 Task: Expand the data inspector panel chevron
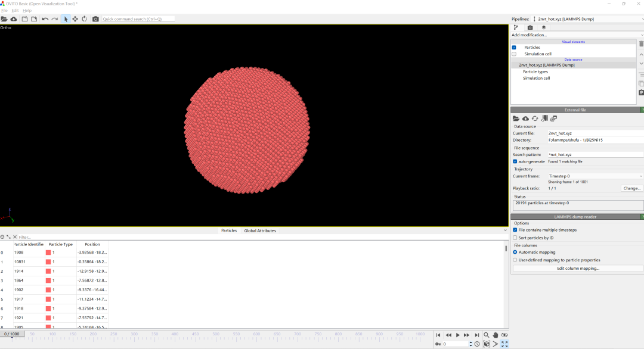(505, 230)
